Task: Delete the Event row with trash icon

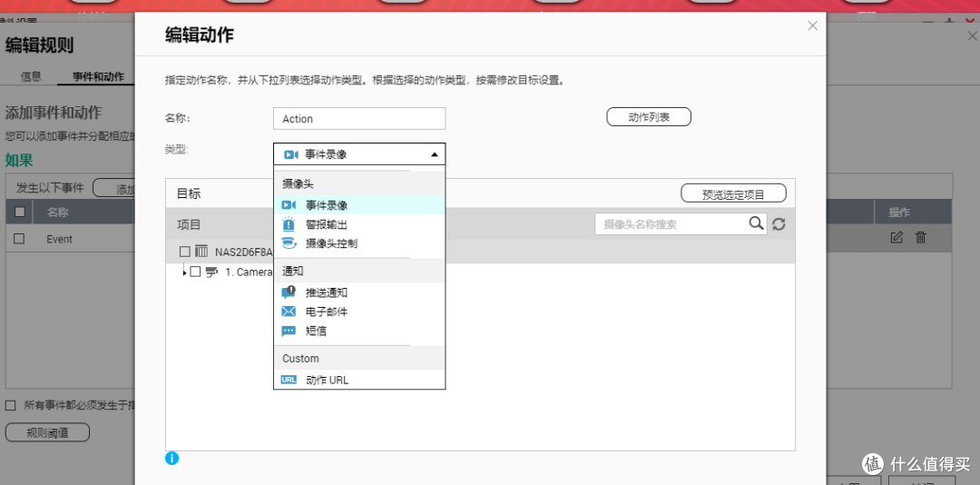Action: tap(921, 238)
